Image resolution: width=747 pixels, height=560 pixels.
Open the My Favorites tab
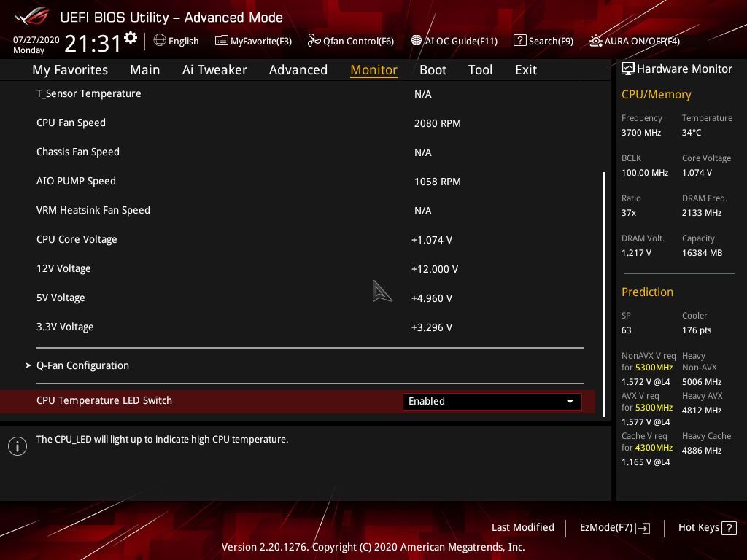pos(70,69)
